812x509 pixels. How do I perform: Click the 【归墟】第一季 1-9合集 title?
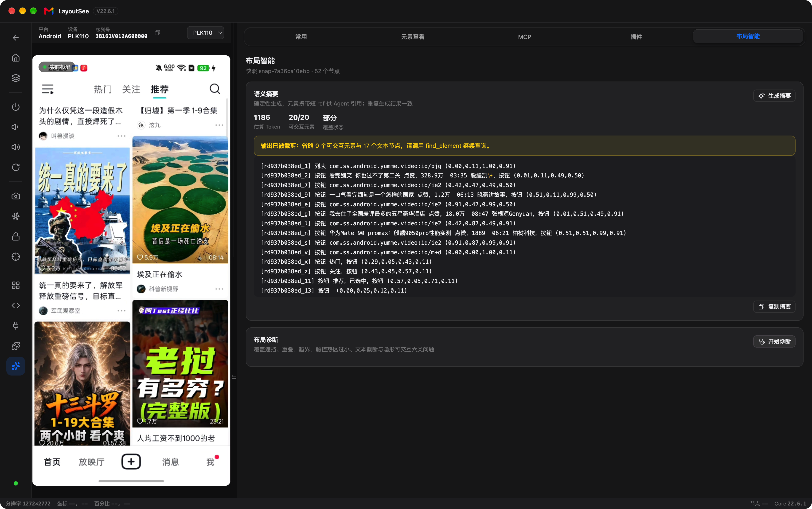[178, 110]
